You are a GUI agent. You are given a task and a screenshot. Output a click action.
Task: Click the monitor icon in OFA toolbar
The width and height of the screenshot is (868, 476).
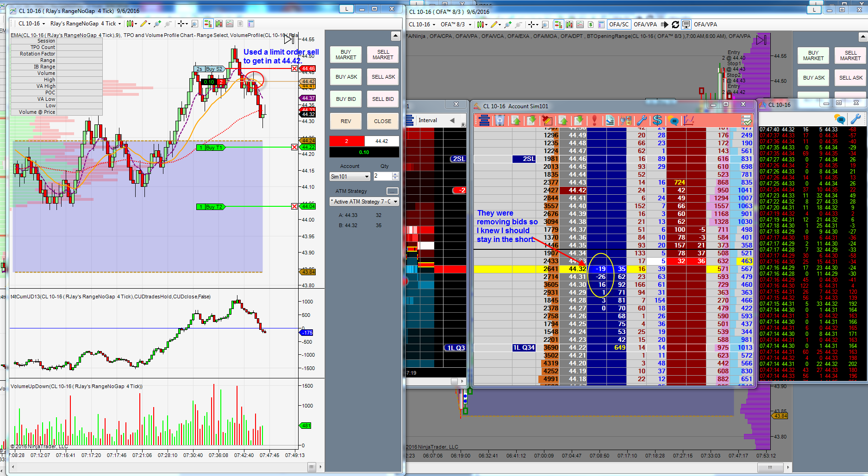click(686, 25)
